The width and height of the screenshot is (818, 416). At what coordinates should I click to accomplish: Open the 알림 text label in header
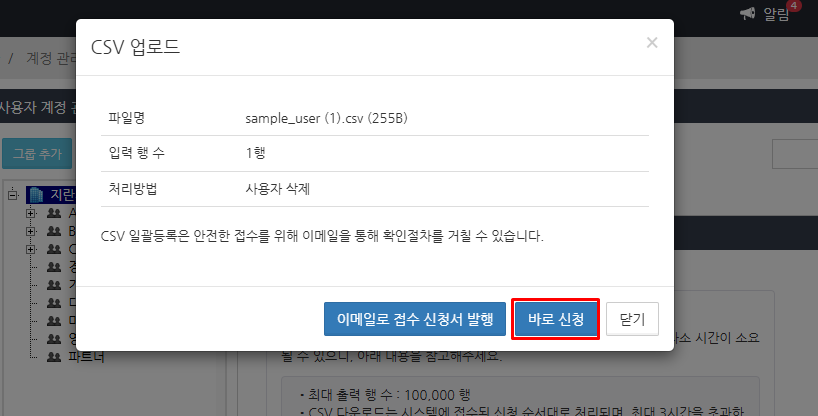tap(776, 14)
